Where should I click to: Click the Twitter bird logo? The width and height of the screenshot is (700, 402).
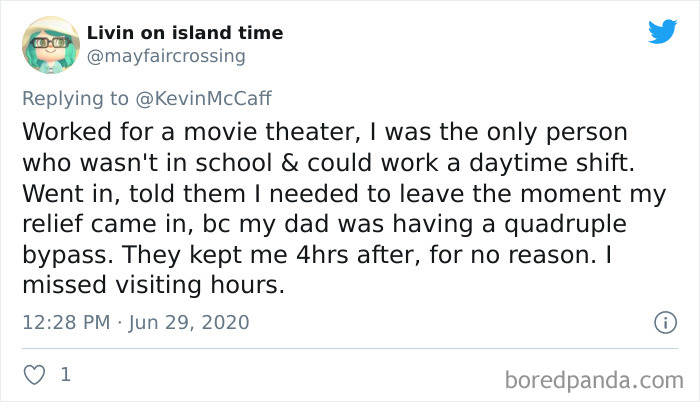pyautogui.click(x=662, y=31)
